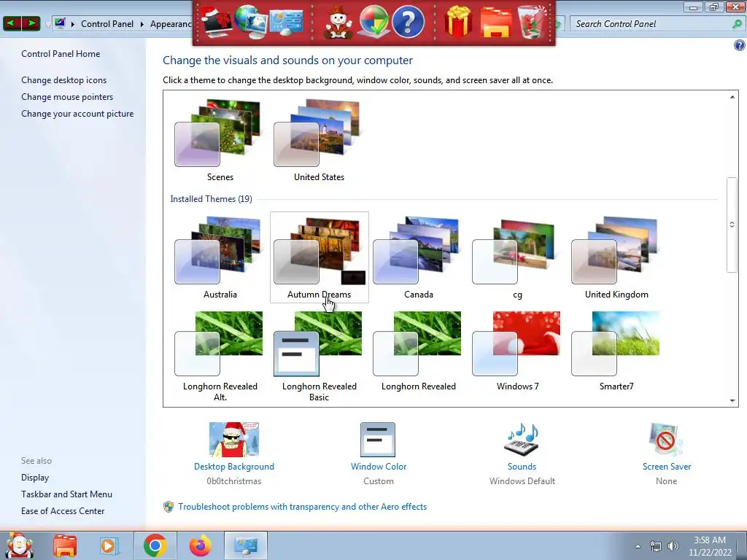747x560 pixels.
Task: Click the Window Color link text
Action: click(379, 466)
